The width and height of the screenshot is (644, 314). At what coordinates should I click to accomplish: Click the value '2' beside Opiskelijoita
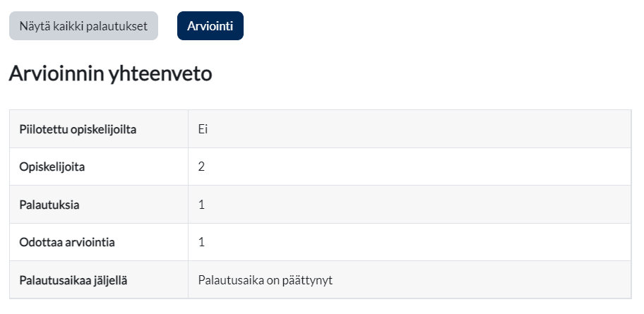tap(201, 167)
